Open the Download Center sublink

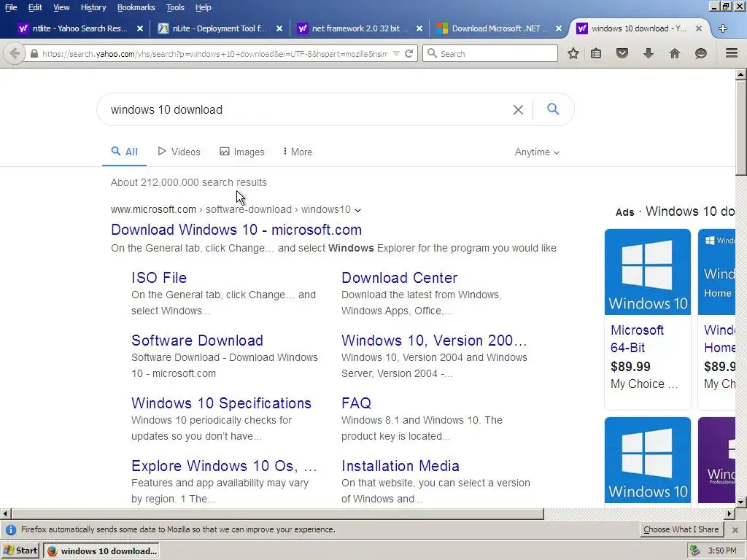(x=399, y=278)
